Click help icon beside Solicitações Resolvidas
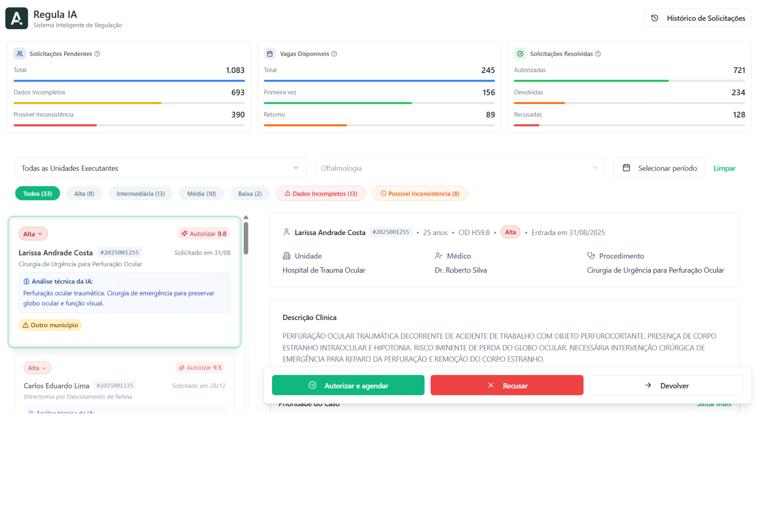Screen dimensions: 762x532 pos(598,54)
